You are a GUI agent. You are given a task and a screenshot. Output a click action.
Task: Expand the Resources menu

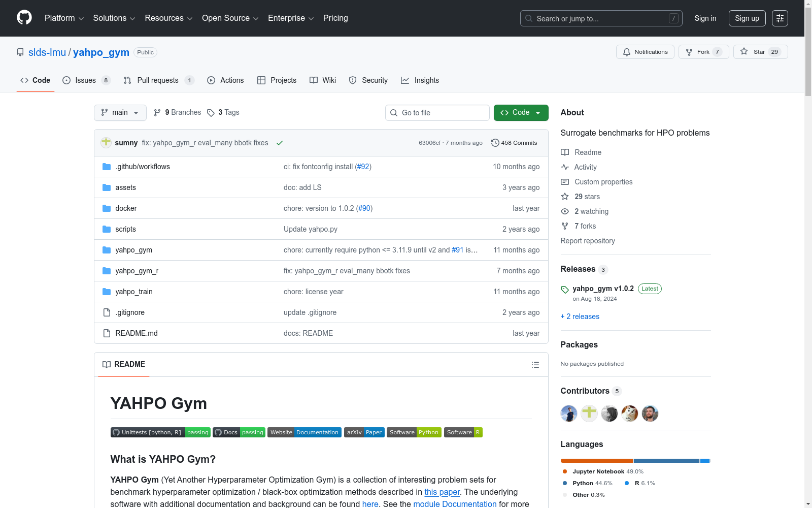(168, 18)
